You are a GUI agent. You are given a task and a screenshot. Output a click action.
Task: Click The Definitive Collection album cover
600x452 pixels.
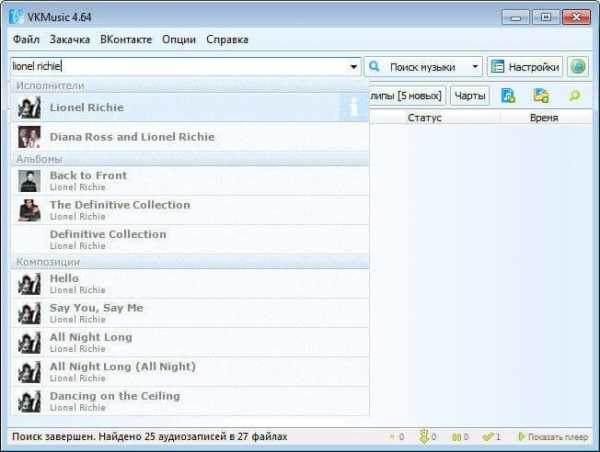pyautogui.click(x=29, y=210)
